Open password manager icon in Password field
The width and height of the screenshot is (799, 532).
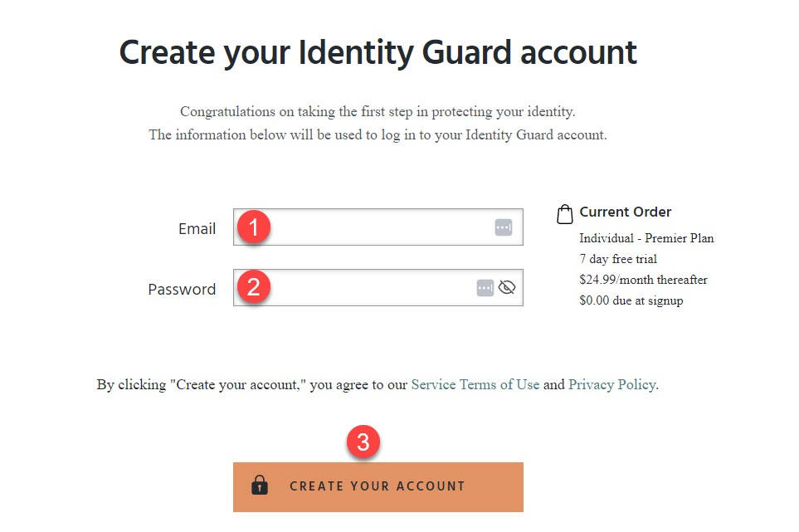click(x=485, y=288)
